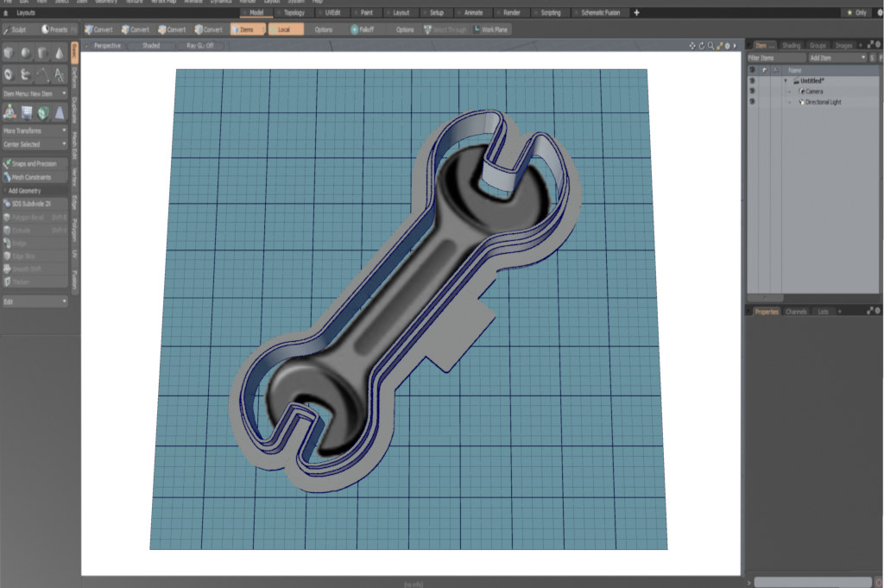Viewport: 884px width, 588px height.
Task: Open the Channels tab
Action: point(796,311)
